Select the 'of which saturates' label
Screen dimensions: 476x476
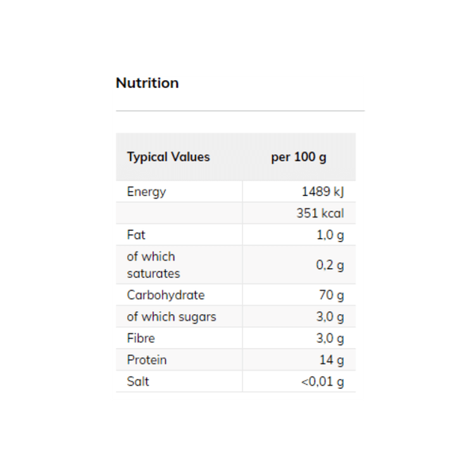click(x=153, y=265)
